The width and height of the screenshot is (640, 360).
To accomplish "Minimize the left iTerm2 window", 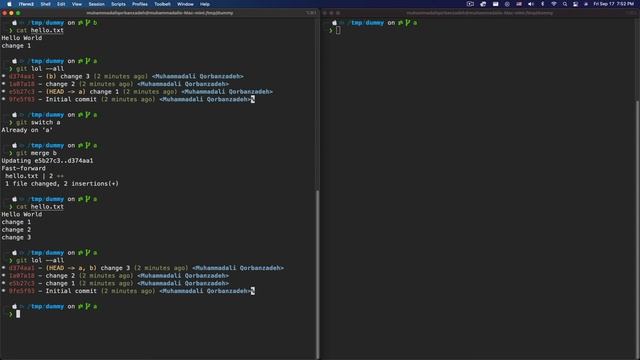I will click(11, 13).
